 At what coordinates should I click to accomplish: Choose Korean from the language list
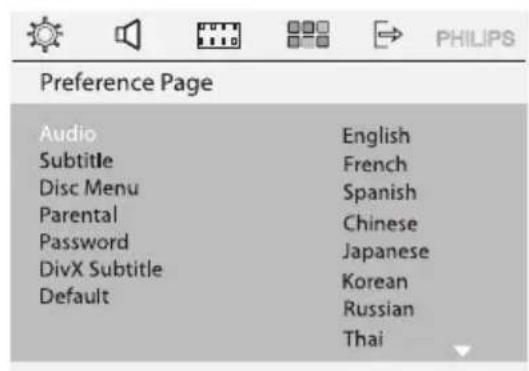point(375,282)
